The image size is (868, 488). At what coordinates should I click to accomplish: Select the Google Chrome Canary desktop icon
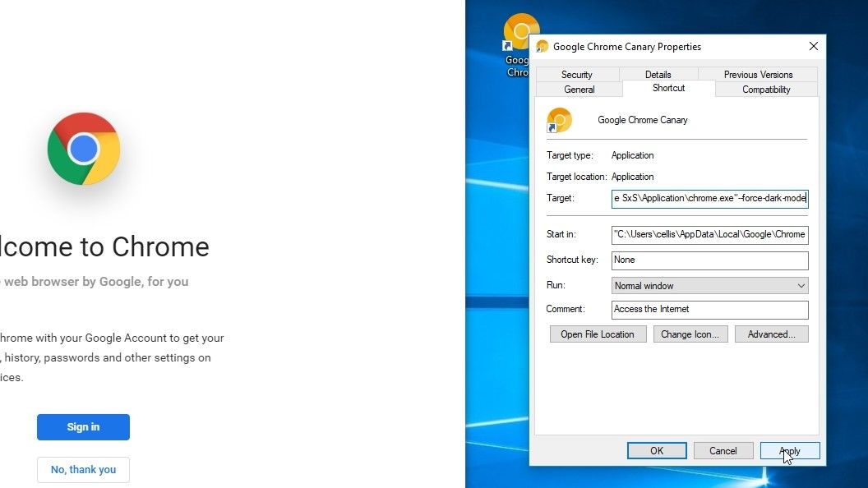coord(522,29)
